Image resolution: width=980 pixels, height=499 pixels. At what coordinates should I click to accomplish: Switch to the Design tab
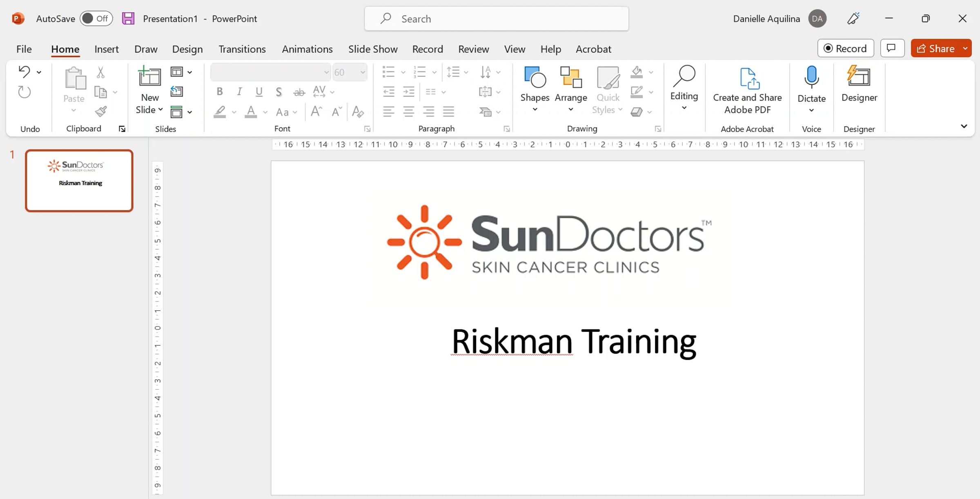click(x=187, y=49)
